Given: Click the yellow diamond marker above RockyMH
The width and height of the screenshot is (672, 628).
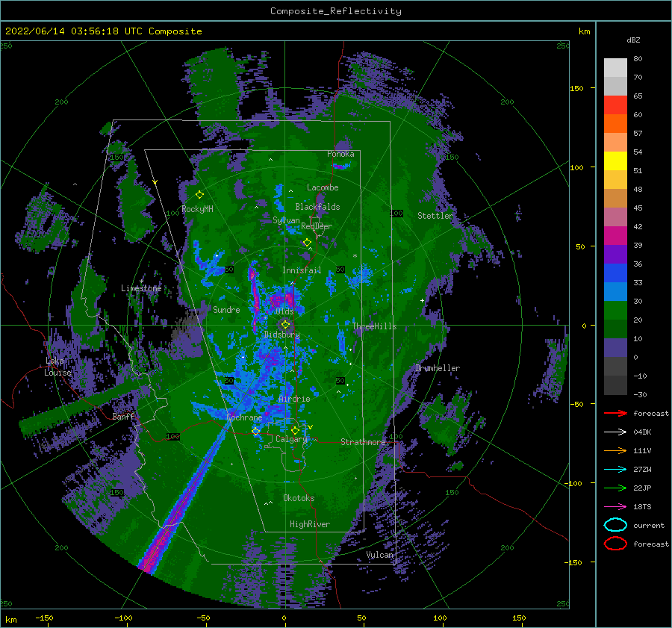Looking at the screenshot, I should click(199, 195).
